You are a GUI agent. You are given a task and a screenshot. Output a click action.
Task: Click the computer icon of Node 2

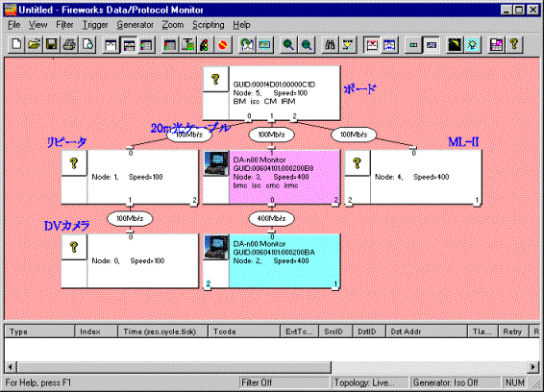pyautogui.click(x=216, y=247)
